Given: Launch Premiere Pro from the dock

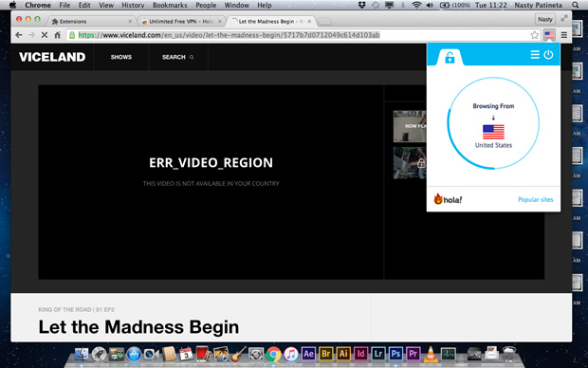Looking at the screenshot, I should click(413, 354).
